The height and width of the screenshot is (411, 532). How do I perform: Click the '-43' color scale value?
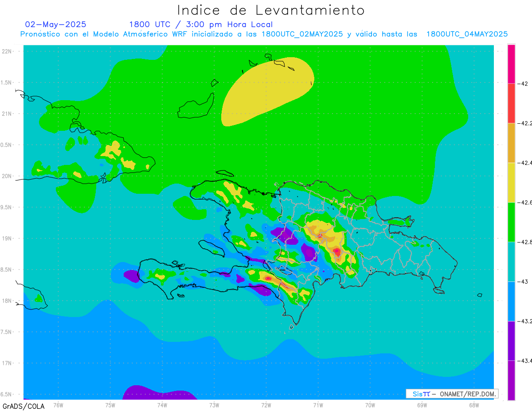[x=522, y=282]
